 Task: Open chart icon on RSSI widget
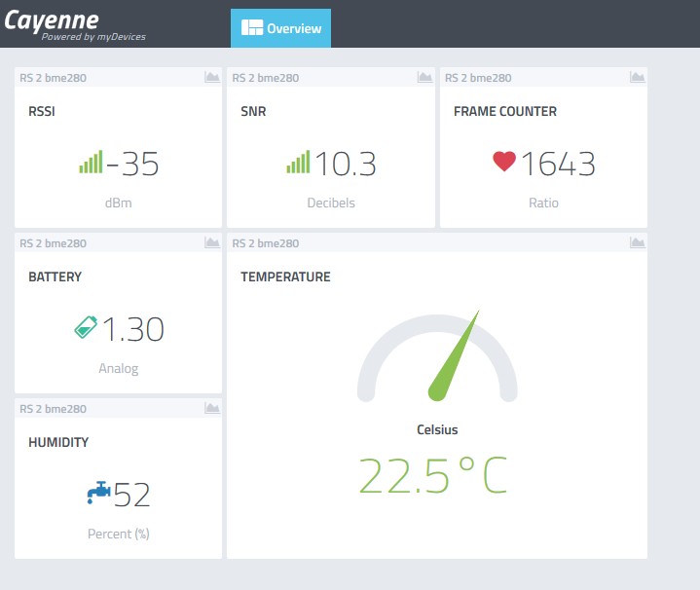211,78
